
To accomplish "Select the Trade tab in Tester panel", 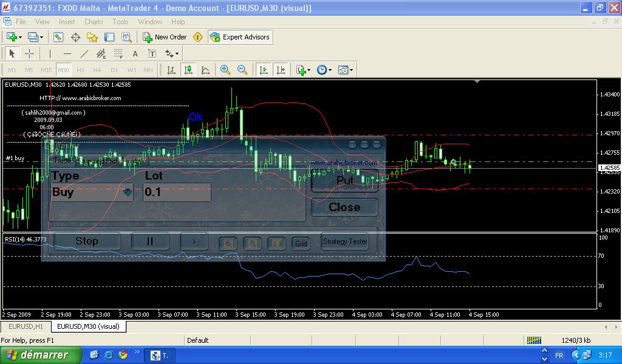I will tap(63, 160).
